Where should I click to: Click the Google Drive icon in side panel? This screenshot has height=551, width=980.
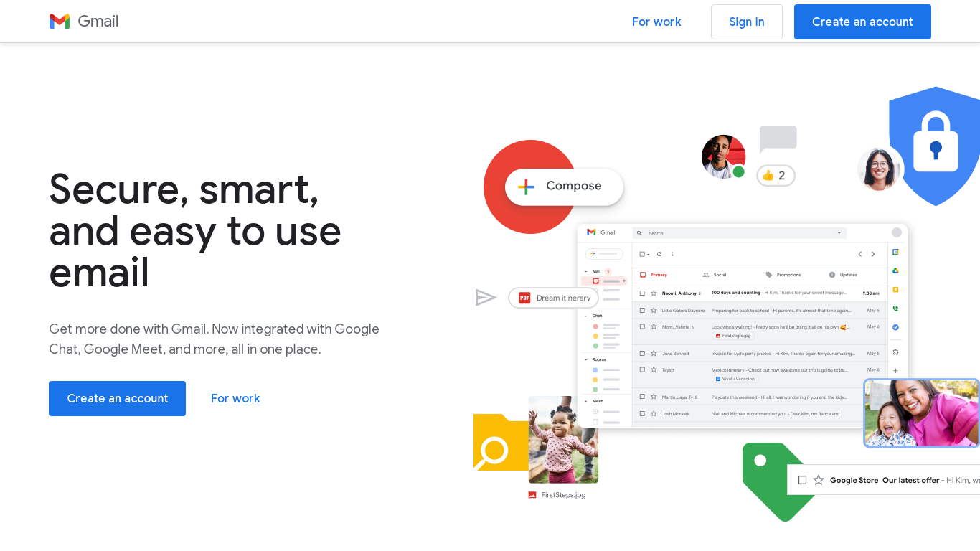coord(895,271)
